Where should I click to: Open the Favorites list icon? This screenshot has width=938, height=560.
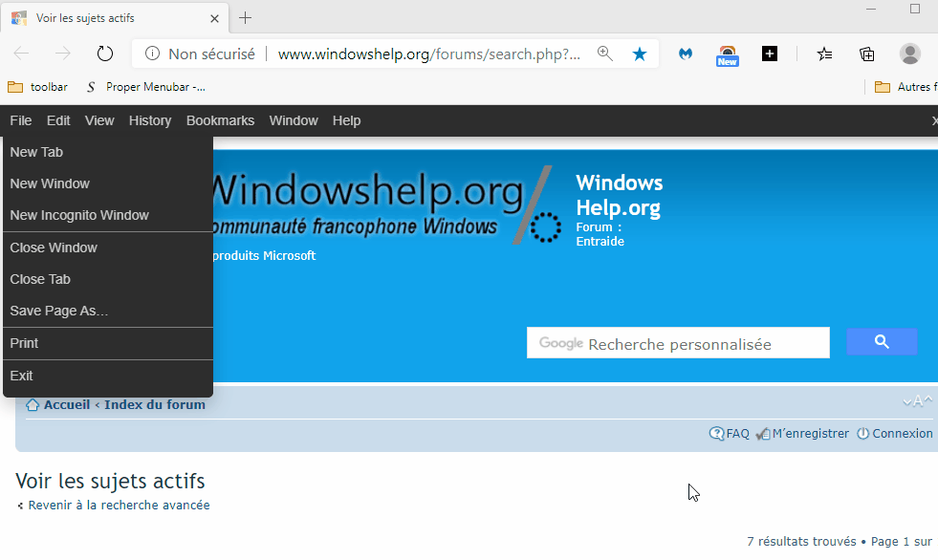pyautogui.click(x=824, y=54)
